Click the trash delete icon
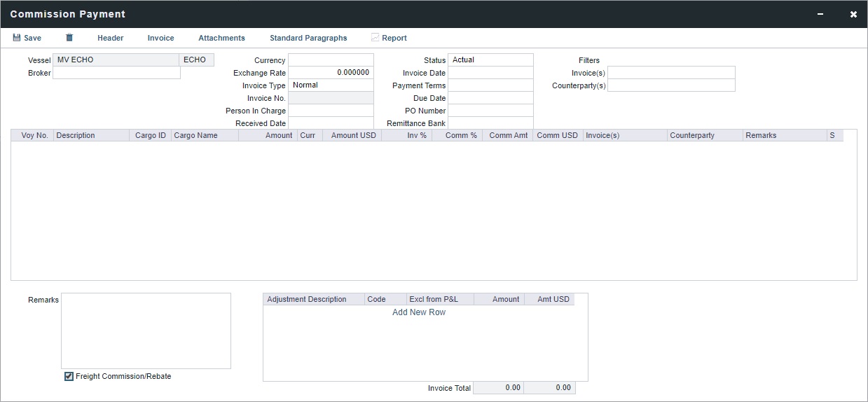Image resolution: width=868 pixels, height=402 pixels. pyautogui.click(x=69, y=38)
